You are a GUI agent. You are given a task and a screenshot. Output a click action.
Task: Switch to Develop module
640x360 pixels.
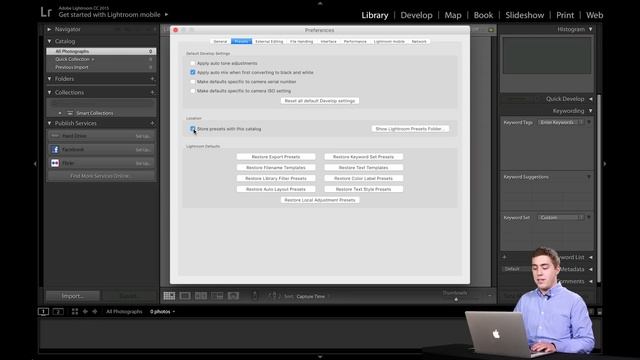pos(416,15)
